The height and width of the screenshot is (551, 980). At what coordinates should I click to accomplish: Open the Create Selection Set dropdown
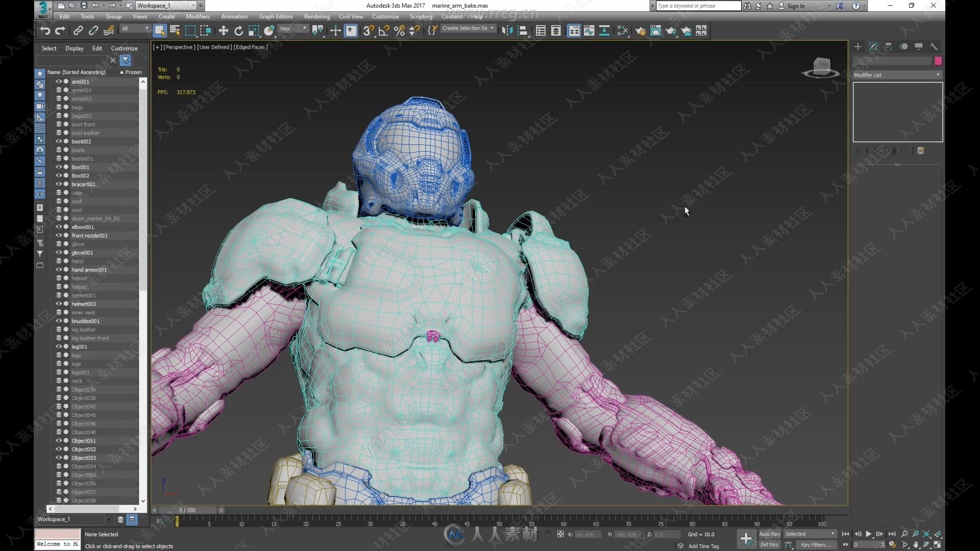coord(468,29)
